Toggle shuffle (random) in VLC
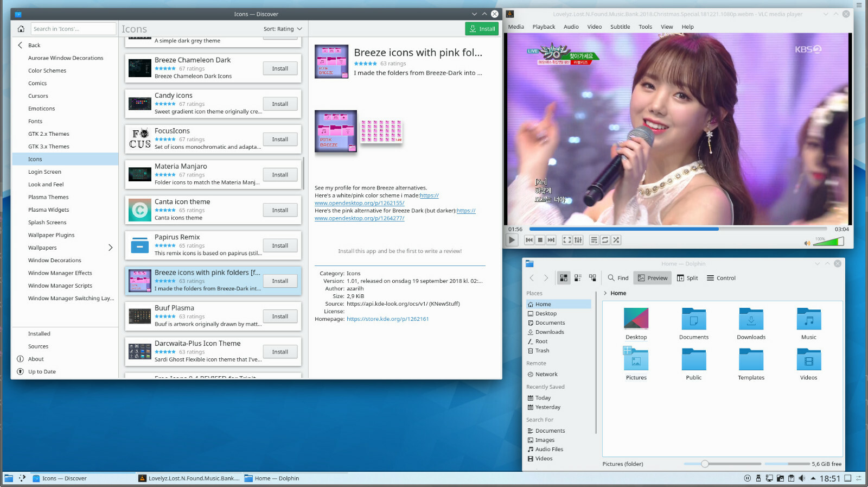Image resolution: width=868 pixels, height=487 pixels. click(616, 240)
